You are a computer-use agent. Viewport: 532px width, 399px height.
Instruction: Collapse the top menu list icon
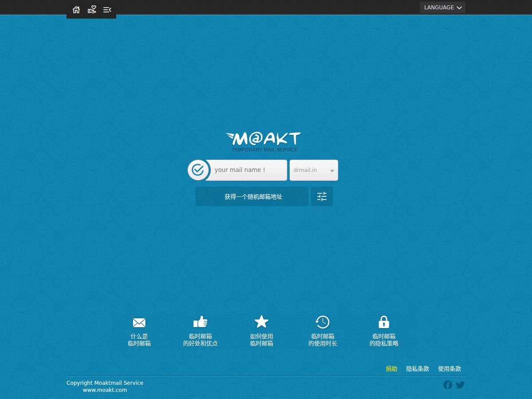[x=107, y=10]
